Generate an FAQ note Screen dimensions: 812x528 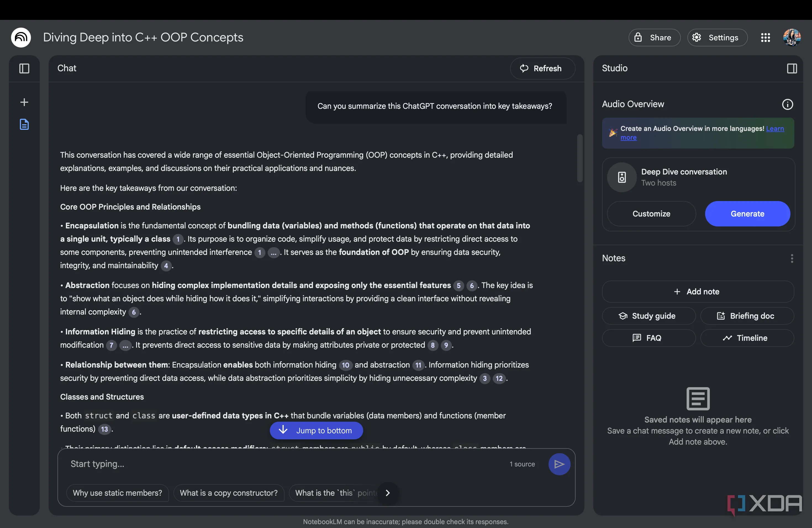click(648, 338)
